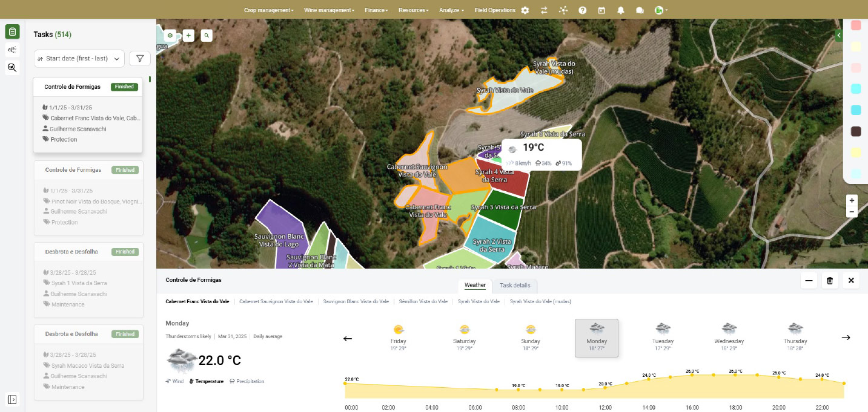Open the help question mark icon
This screenshot has width=868, height=412.
[583, 10]
